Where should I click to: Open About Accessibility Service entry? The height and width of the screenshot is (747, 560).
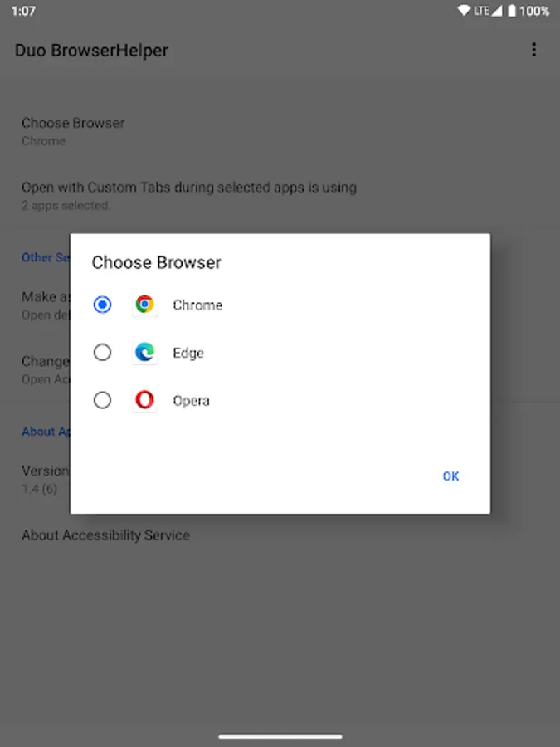105,535
